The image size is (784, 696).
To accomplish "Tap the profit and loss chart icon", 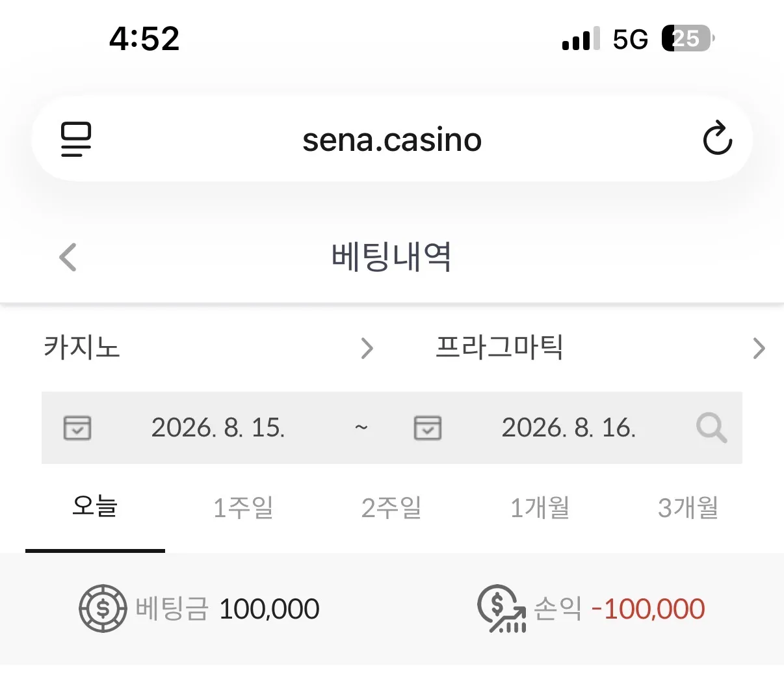I will [x=501, y=609].
